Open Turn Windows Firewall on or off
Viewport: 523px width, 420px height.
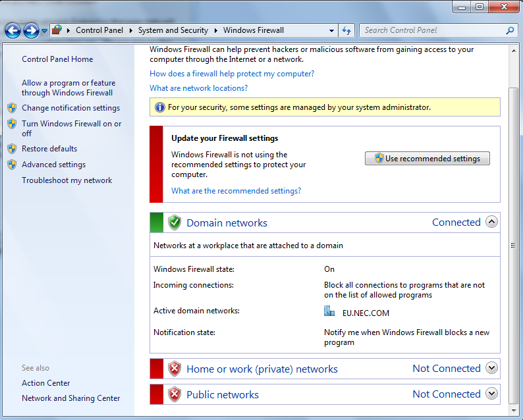71,128
